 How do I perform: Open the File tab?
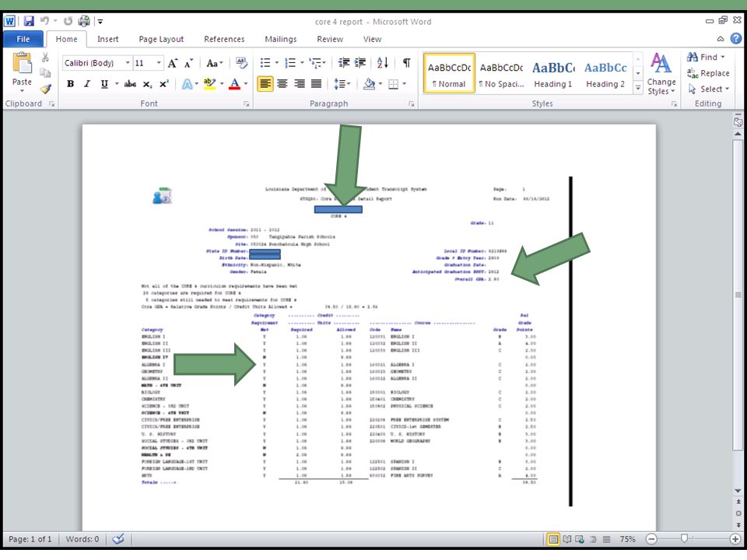(23, 39)
